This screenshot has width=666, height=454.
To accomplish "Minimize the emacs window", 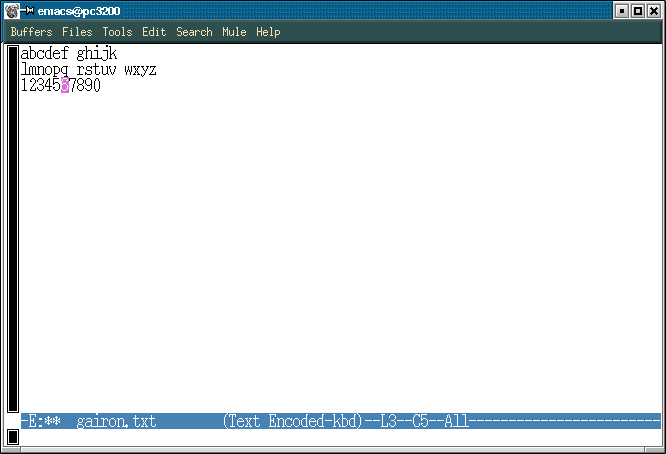I will point(622,11).
